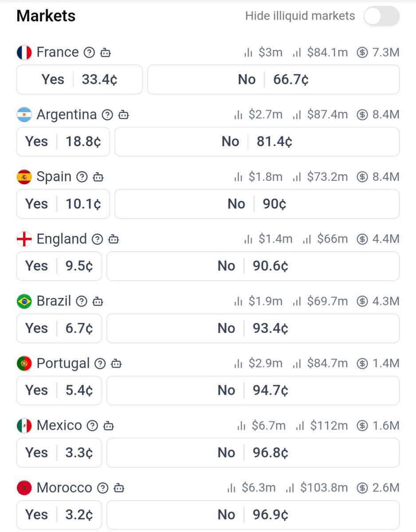Buy Yes on France at 33.4¢
This screenshot has height=532, width=416.
pos(79,79)
